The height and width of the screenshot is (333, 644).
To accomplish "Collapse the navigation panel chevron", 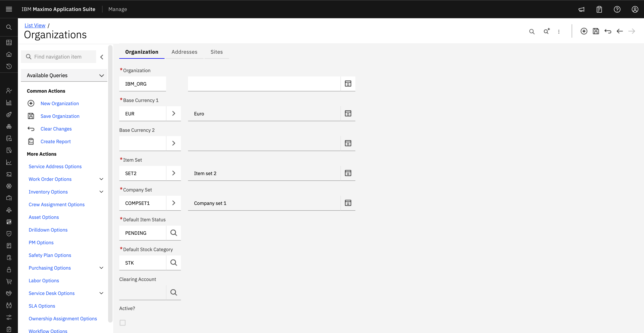I will (x=102, y=57).
